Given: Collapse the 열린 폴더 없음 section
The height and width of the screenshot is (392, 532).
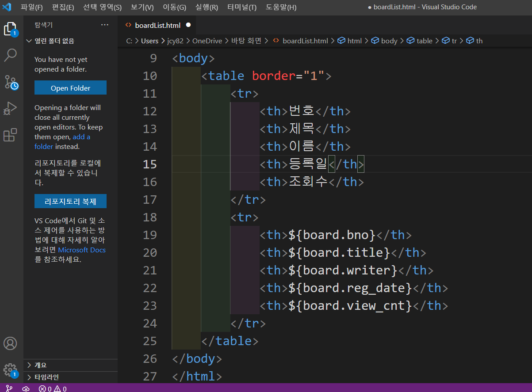Looking at the screenshot, I should [71, 41].
